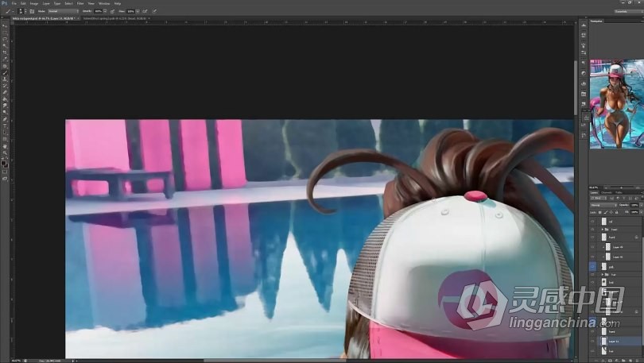Expand the upper layer group folder
The width and height of the screenshot is (644, 363).
[603, 230]
